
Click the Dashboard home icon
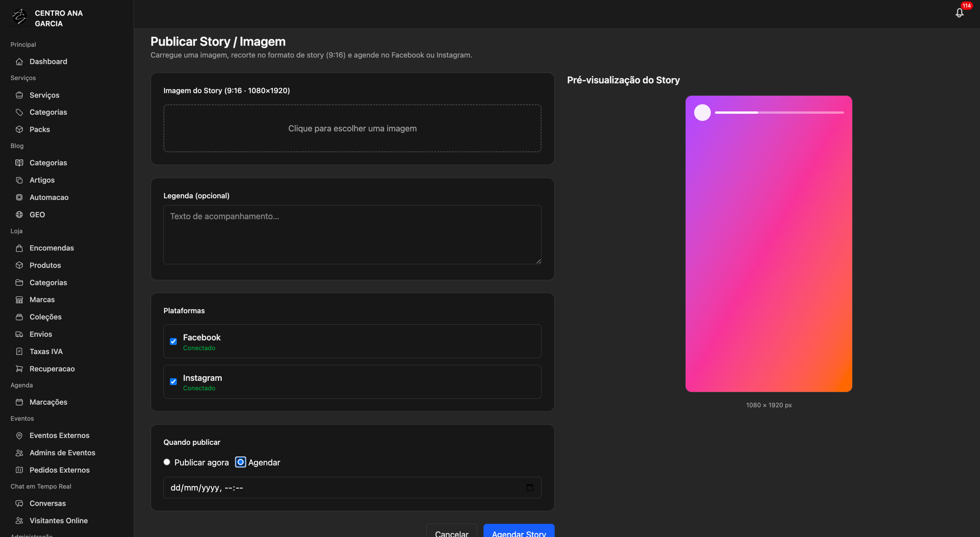pos(19,62)
